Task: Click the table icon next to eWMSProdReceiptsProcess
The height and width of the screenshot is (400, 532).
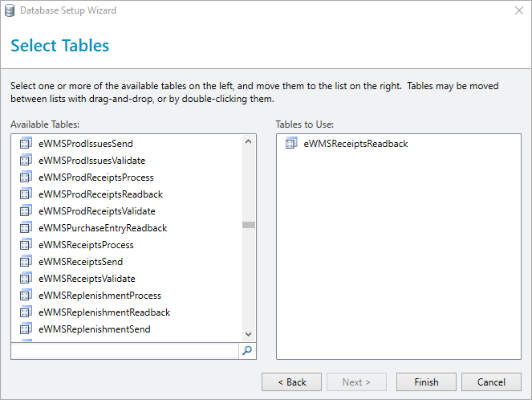Action: (x=26, y=177)
